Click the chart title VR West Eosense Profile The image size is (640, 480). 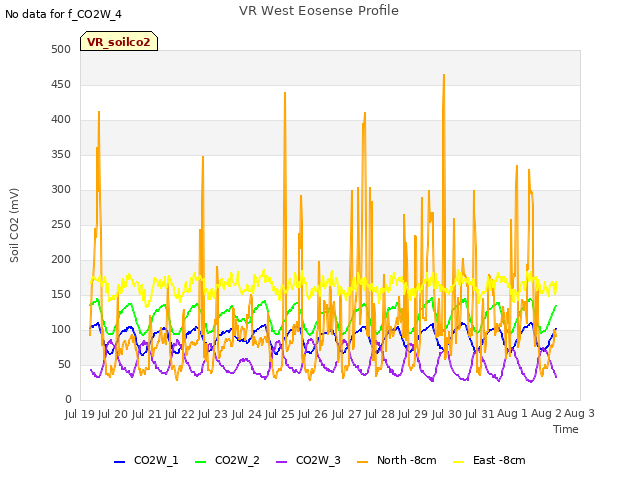coord(319,11)
